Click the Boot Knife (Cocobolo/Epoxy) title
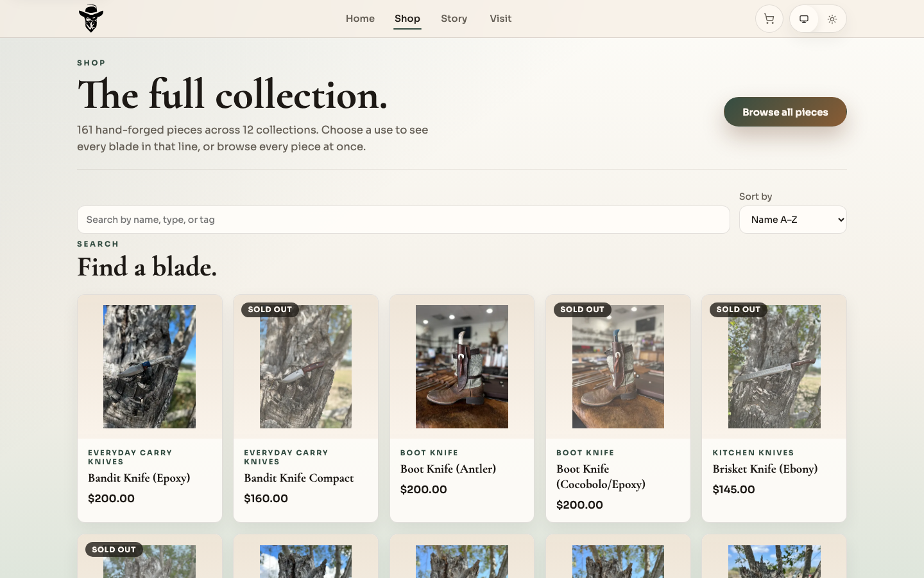The width and height of the screenshot is (924, 578). click(x=601, y=477)
